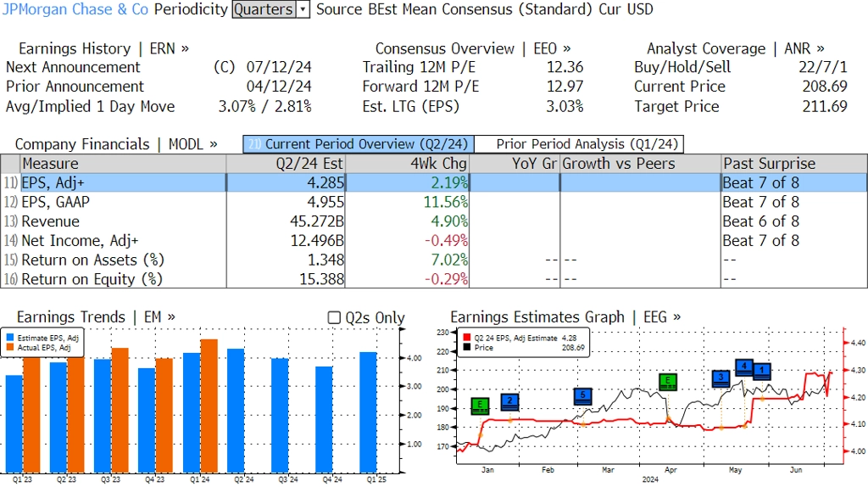Select the Revenue measure row
The width and height of the screenshot is (868, 487).
point(434,221)
